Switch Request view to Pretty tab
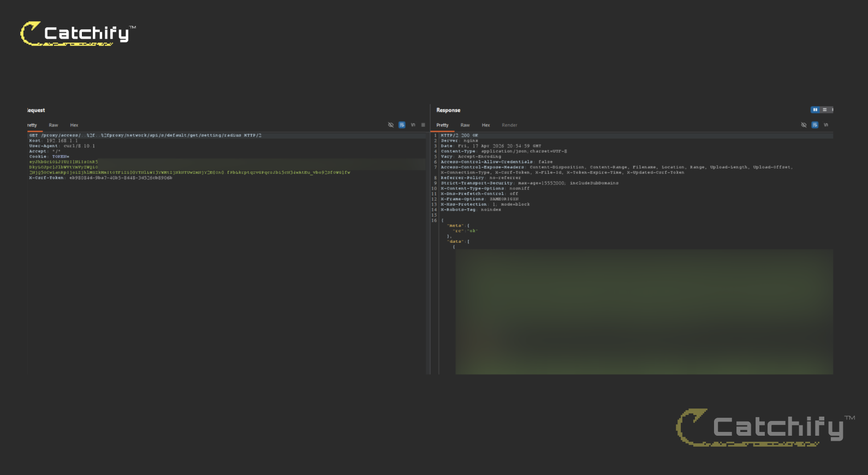The width and height of the screenshot is (868, 475). (32, 125)
